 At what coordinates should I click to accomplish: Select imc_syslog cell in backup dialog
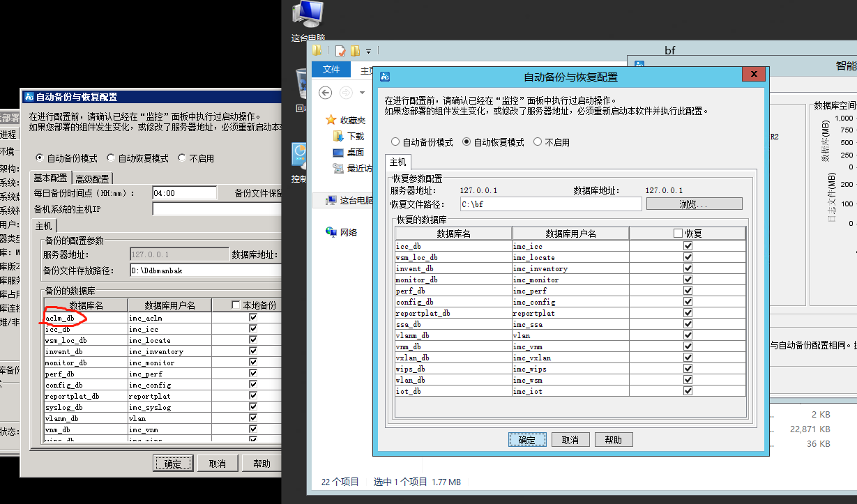pyautogui.click(x=169, y=407)
